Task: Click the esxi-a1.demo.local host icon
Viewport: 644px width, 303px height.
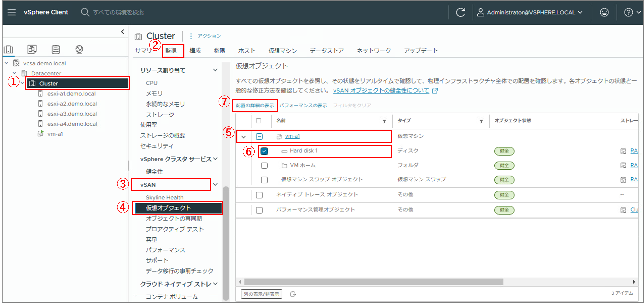Action: [40, 94]
